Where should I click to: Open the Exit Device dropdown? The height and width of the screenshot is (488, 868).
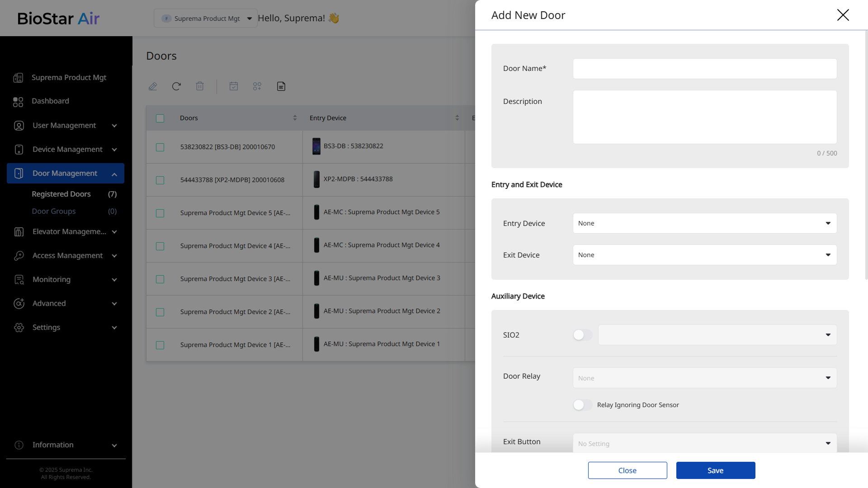704,255
